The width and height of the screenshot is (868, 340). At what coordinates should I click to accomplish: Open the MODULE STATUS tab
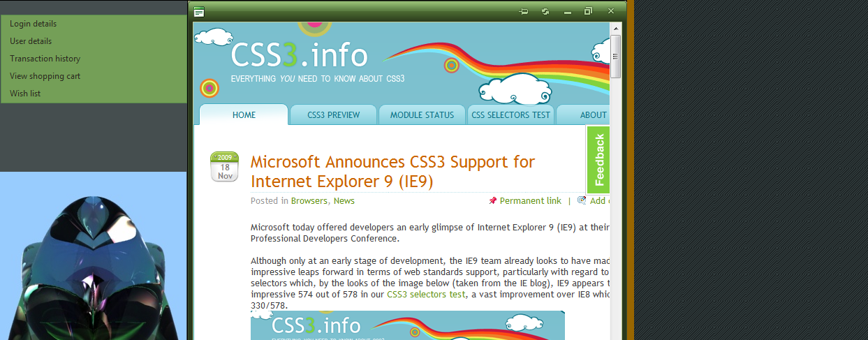(x=422, y=114)
